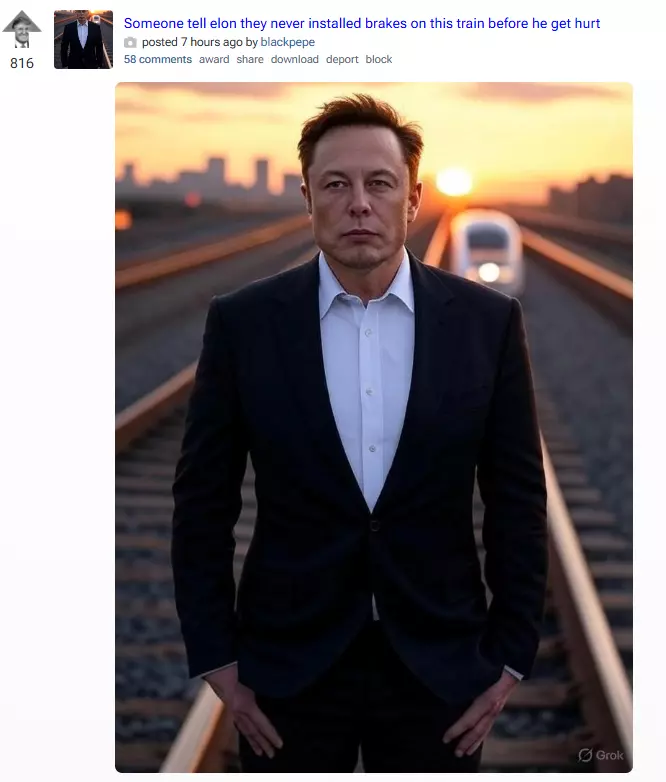
Task: Click the expanded post image of man in suit
Action: pyautogui.click(x=374, y=427)
